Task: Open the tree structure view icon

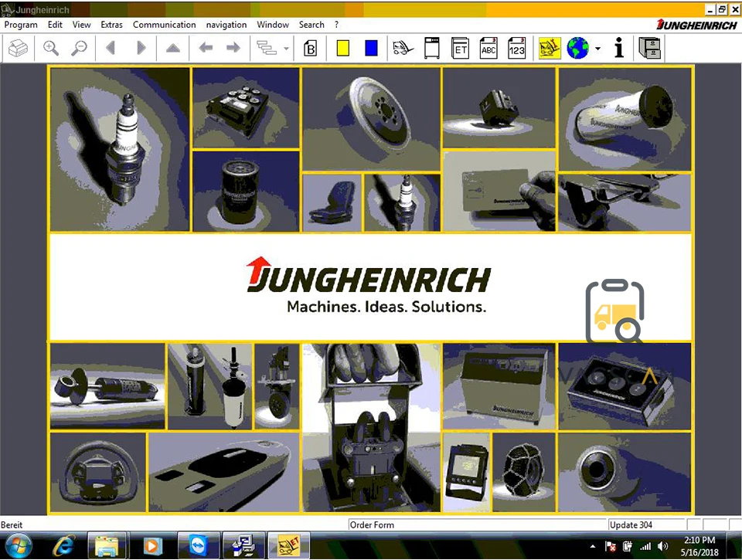Action: click(x=267, y=48)
